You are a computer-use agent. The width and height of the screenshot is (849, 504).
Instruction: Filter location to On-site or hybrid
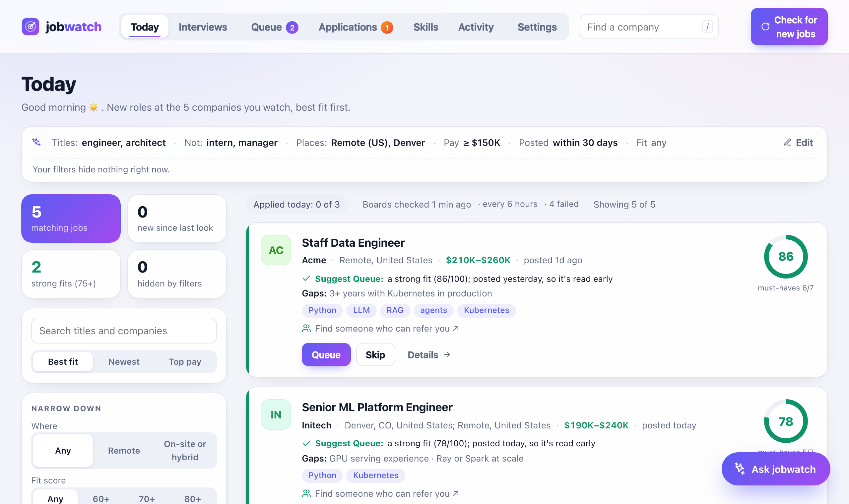[x=185, y=450]
